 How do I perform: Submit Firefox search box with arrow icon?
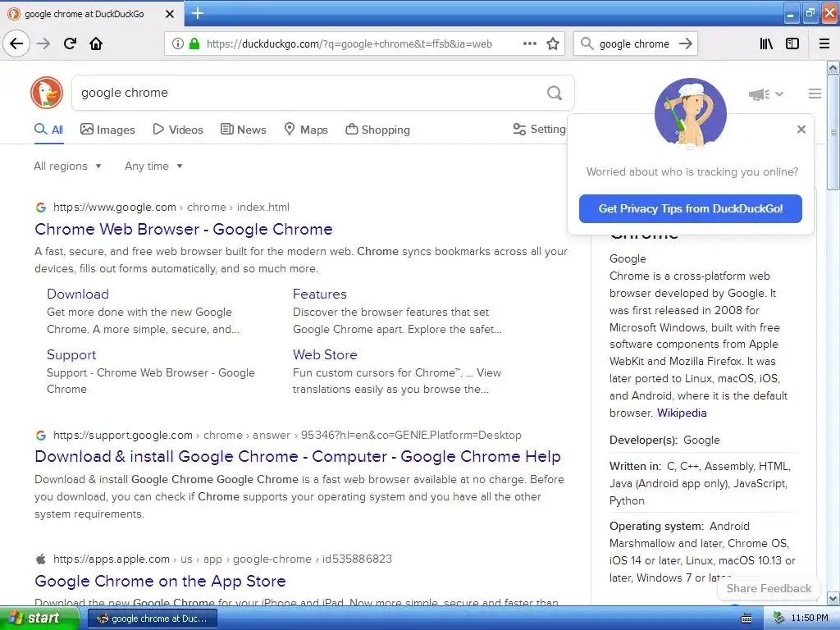pos(686,43)
